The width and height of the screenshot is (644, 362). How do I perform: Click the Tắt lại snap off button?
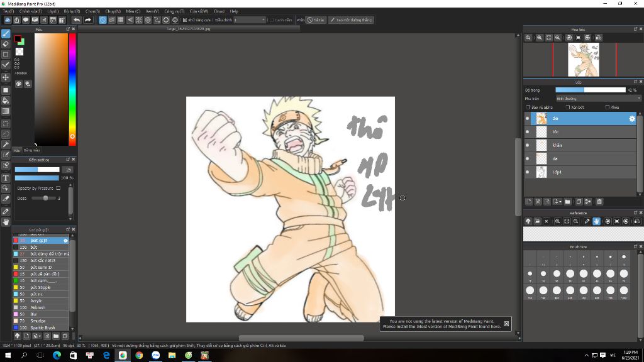point(316,19)
